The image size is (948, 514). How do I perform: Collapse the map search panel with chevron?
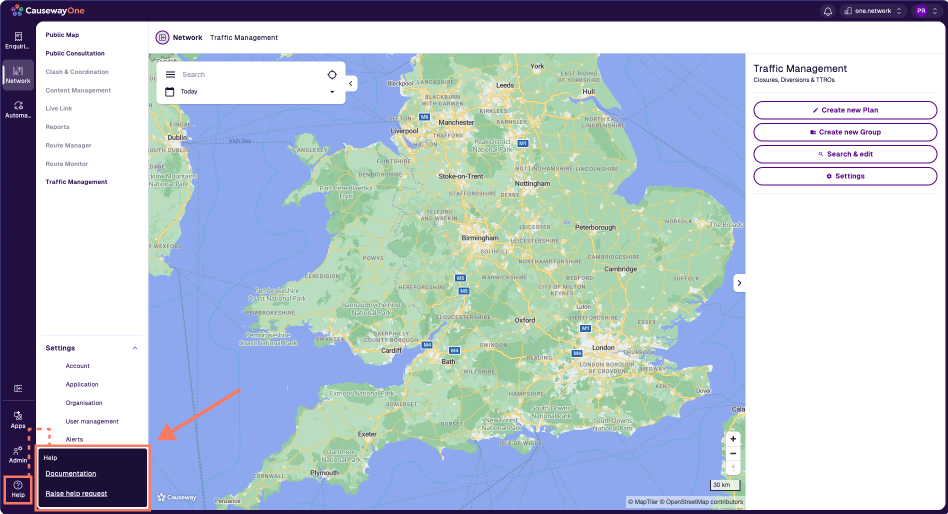351,84
